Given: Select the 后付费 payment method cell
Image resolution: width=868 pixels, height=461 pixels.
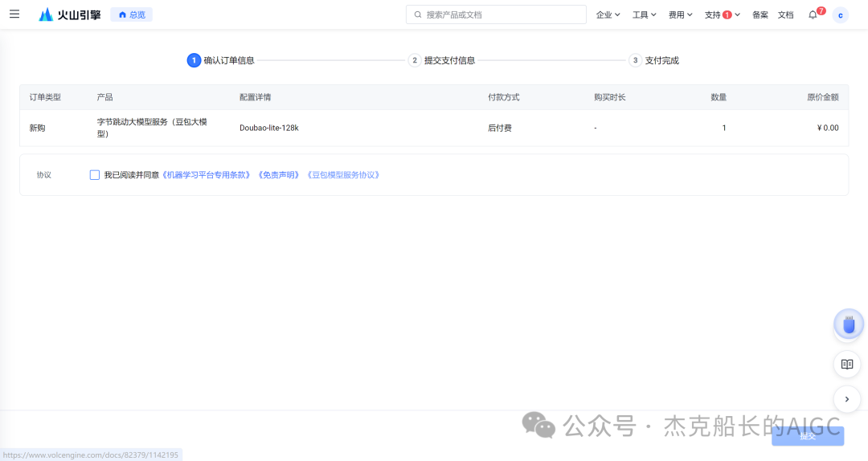Looking at the screenshot, I should (500, 128).
